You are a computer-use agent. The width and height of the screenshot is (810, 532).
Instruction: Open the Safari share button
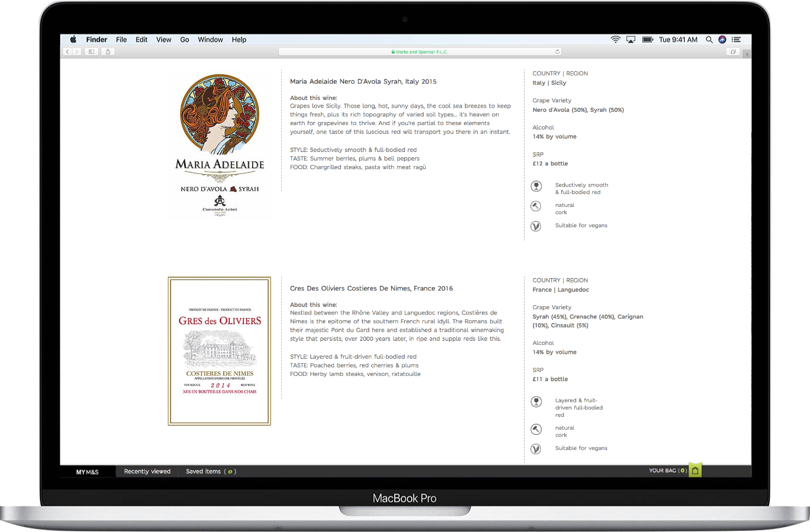pyautogui.click(x=108, y=52)
